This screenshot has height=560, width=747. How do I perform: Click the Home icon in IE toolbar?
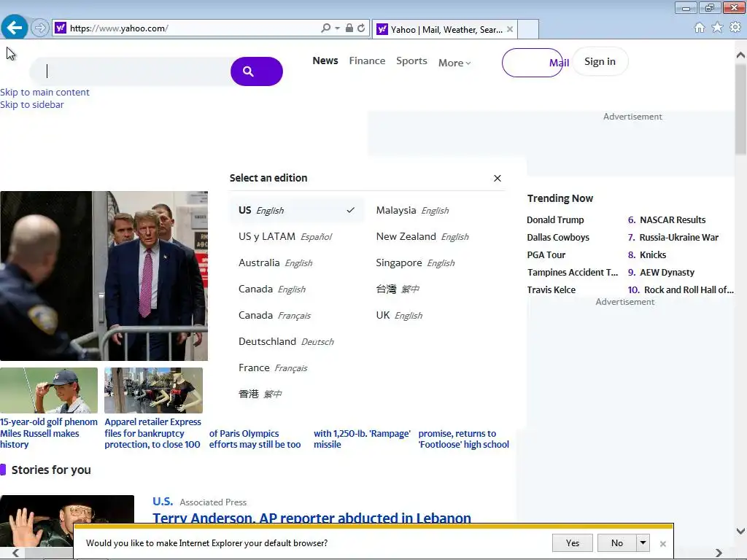click(700, 28)
